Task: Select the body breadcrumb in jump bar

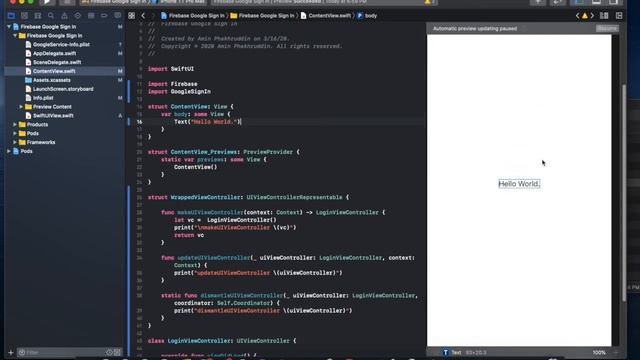Action: (367, 16)
